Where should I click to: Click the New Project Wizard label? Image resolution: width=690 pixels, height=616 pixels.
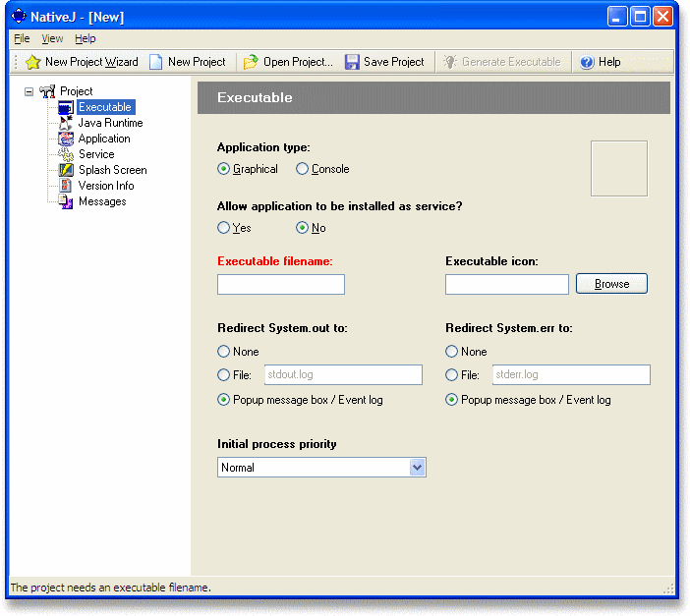pos(91,62)
